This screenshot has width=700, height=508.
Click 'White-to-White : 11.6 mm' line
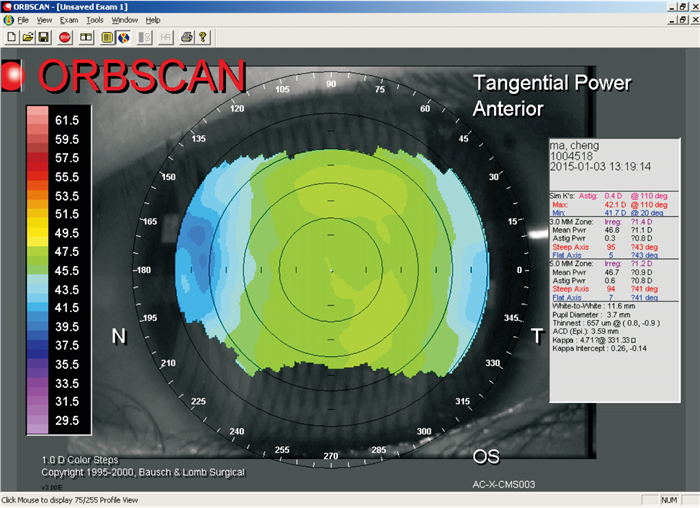point(593,306)
